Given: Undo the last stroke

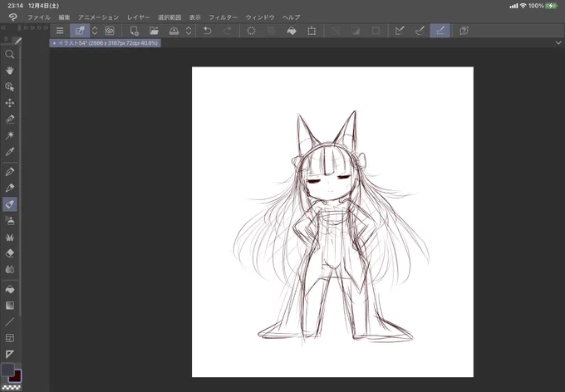Looking at the screenshot, I should (207, 31).
